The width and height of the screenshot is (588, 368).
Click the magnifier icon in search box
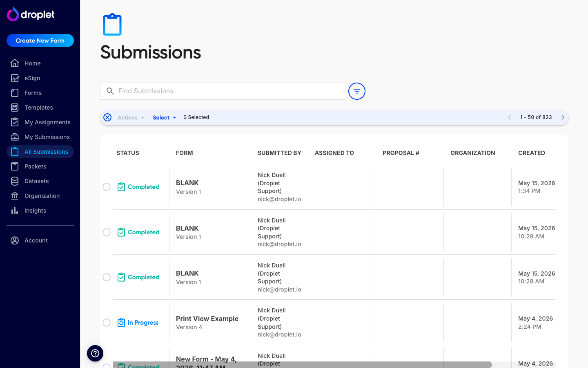(x=110, y=91)
